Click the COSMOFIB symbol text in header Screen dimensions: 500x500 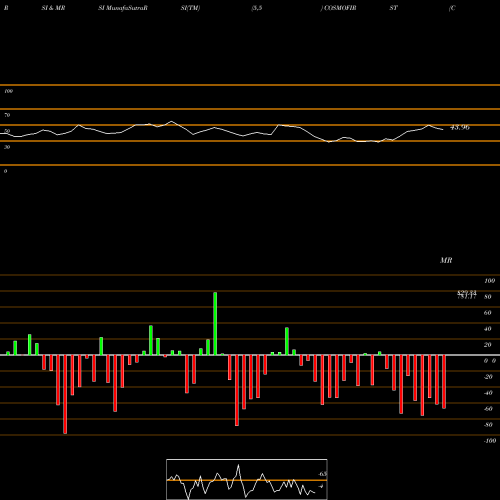pos(340,8)
